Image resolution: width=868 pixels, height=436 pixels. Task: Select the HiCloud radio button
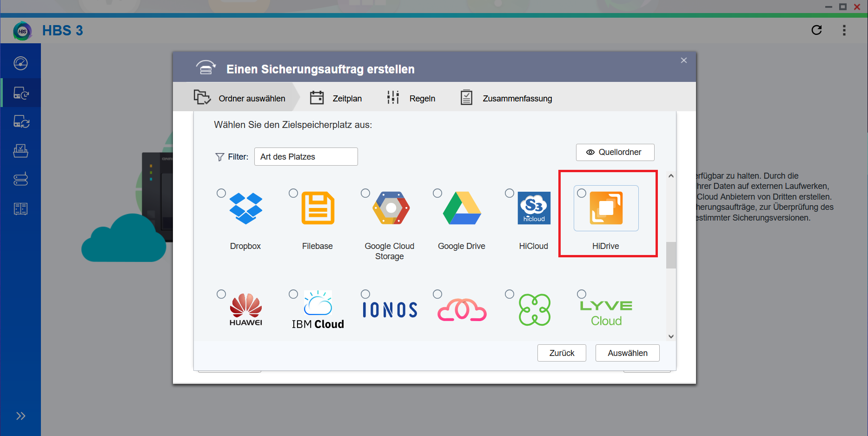coord(510,193)
